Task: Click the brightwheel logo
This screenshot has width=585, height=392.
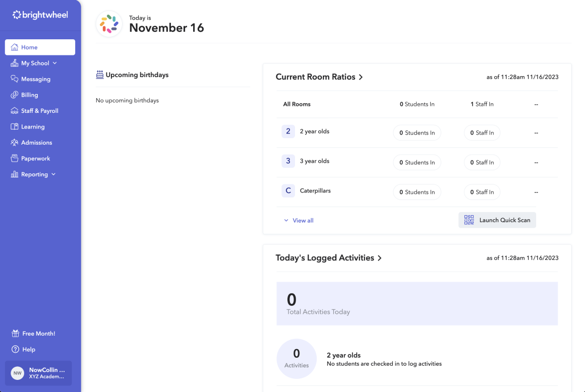Action: click(40, 15)
